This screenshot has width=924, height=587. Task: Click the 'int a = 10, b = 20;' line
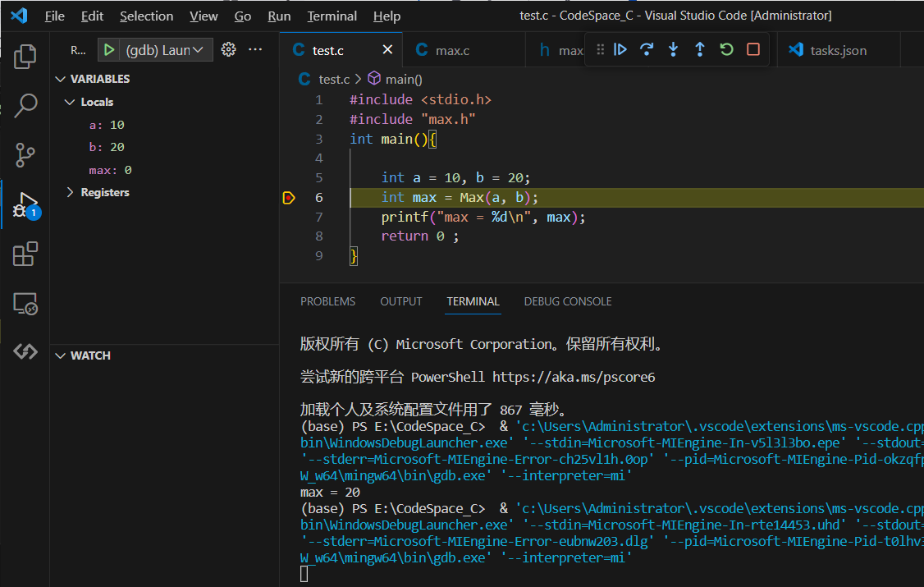point(455,178)
